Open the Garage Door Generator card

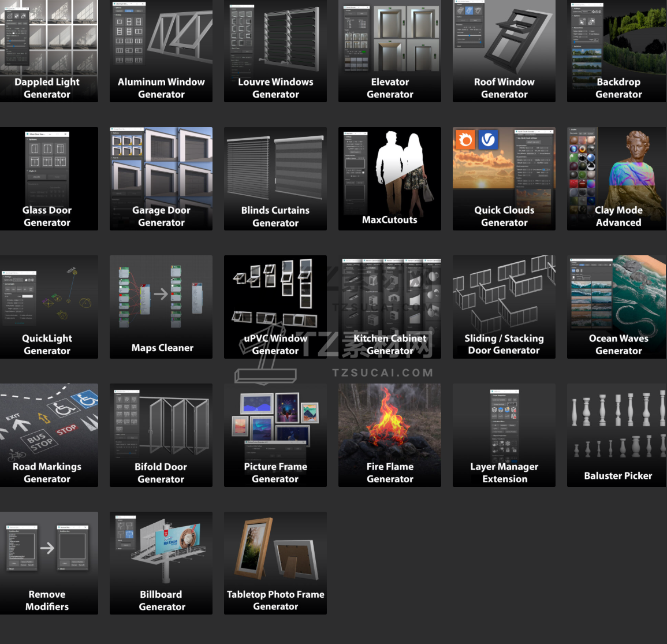[161, 178]
